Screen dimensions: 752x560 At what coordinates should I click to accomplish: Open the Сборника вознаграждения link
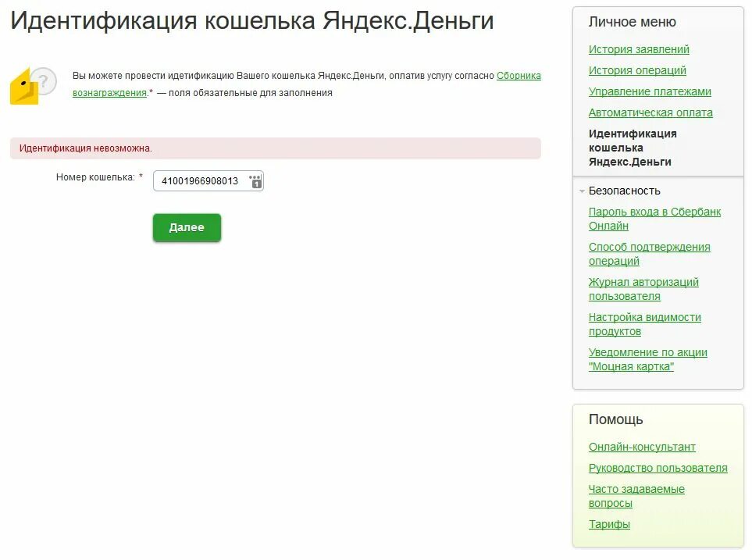[518, 75]
